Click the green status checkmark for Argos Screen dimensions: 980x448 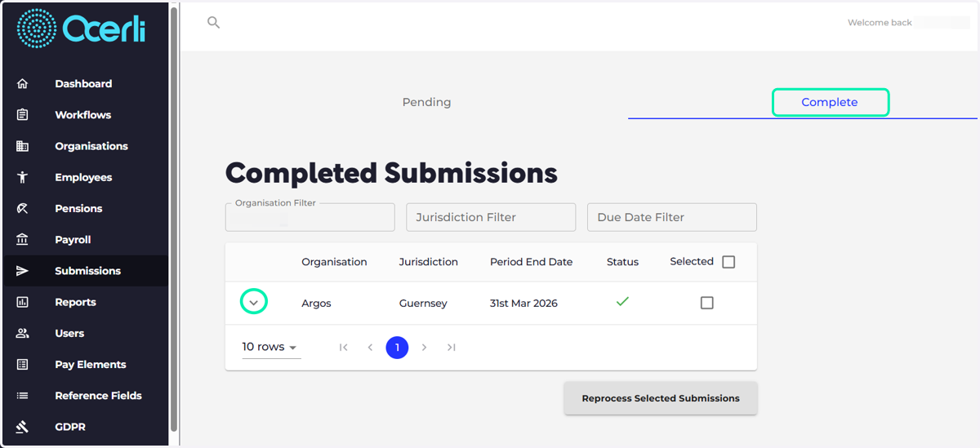[622, 302]
